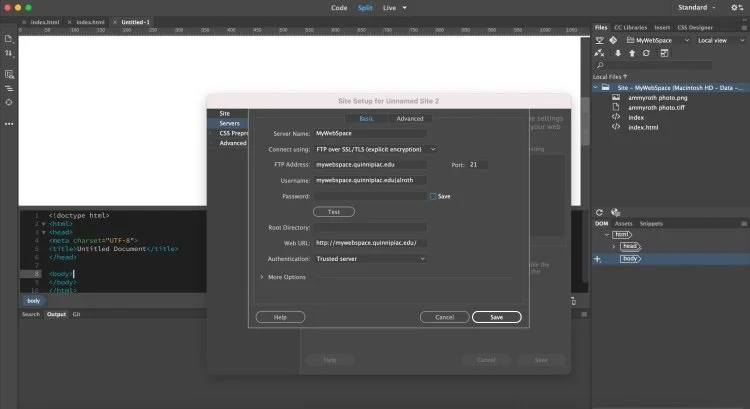The image size is (750, 409).
Task: Expand the More Options section
Action: [262, 277]
